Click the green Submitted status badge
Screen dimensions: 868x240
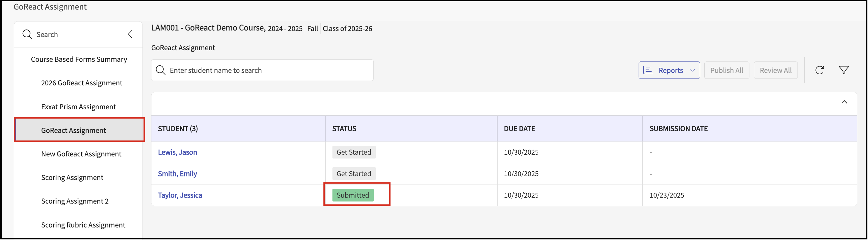352,195
